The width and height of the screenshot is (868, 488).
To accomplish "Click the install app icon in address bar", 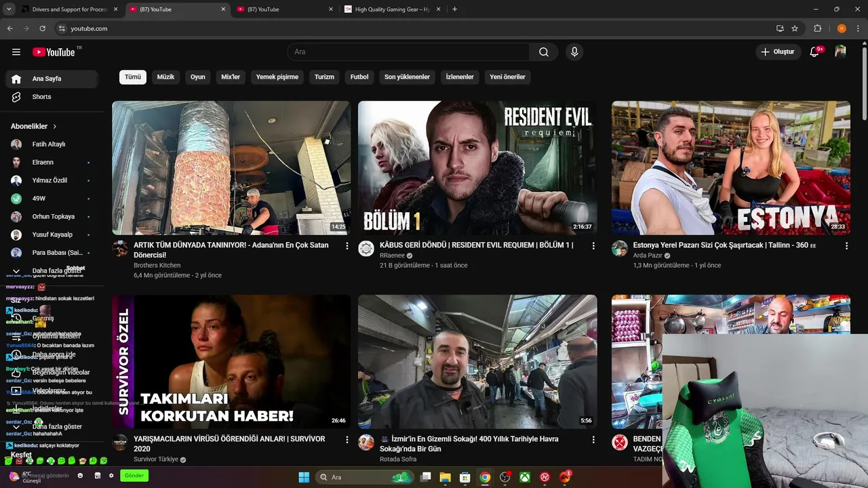I will pos(780,28).
